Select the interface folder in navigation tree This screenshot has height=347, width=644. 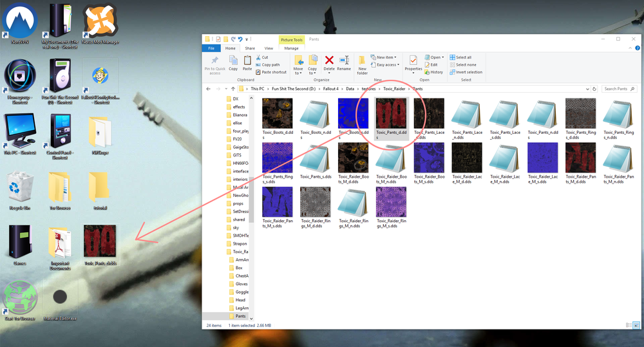237,171
